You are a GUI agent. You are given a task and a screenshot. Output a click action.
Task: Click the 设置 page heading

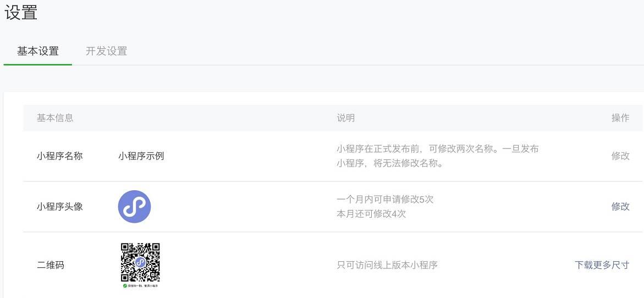pyautogui.click(x=21, y=13)
